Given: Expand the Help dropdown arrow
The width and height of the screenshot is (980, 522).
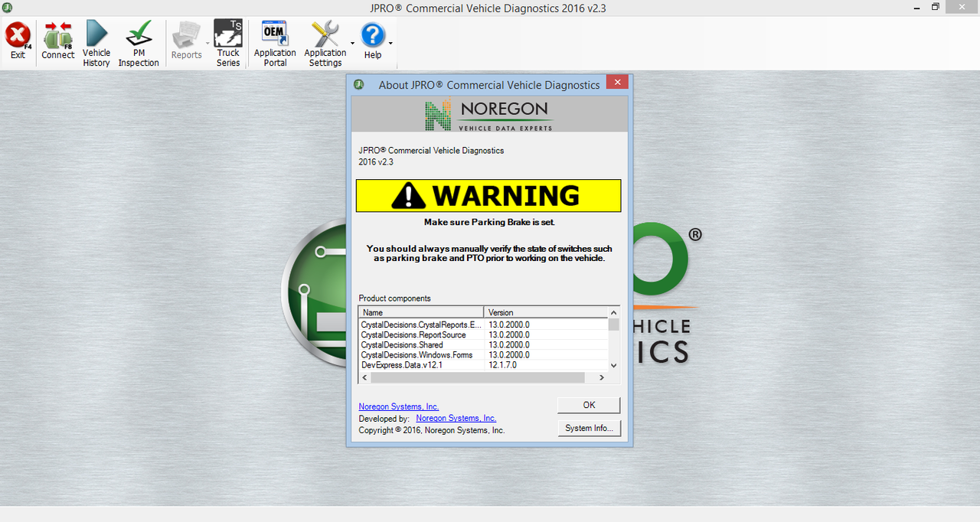Looking at the screenshot, I should click(x=390, y=44).
